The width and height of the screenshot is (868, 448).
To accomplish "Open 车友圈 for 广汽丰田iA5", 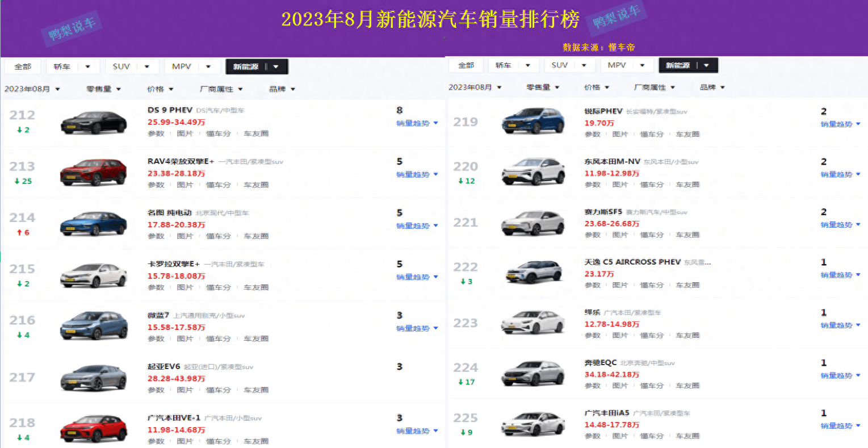I will click(x=687, y=436).
